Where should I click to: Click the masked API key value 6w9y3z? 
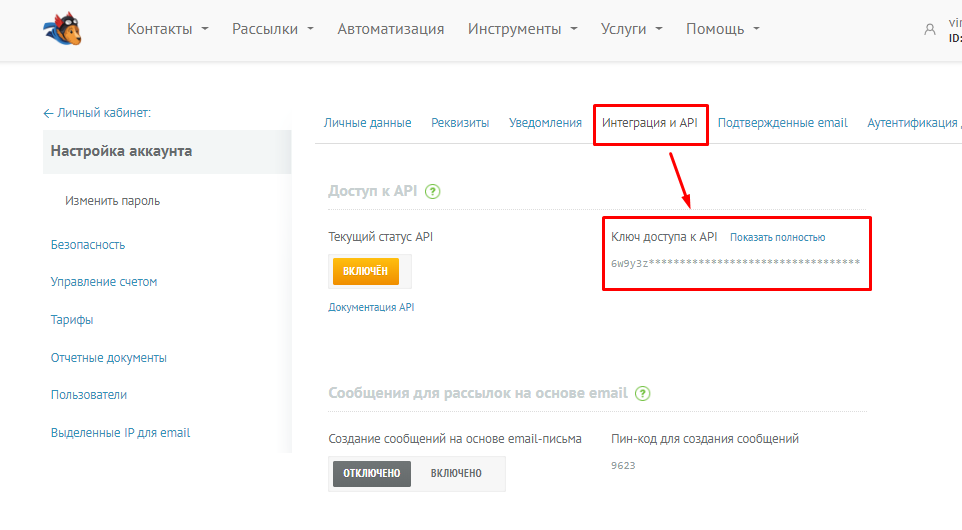tap(735, 263)
